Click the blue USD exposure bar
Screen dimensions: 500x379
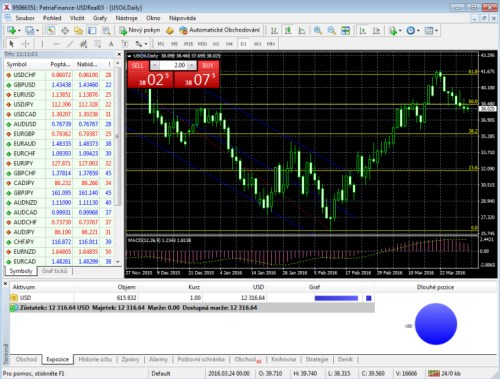tap(336, 298)
